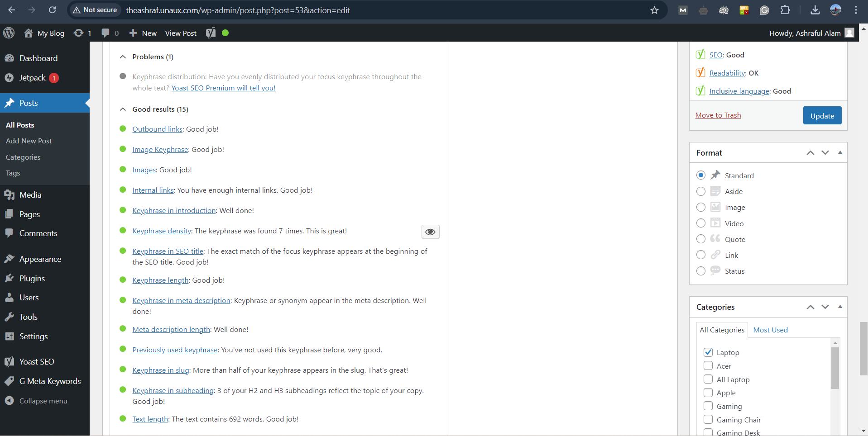Image resolution: width=868 pixels, height=436 pixels.
Task: Open the browser downloads icon
Action: (x=815, y=10)
